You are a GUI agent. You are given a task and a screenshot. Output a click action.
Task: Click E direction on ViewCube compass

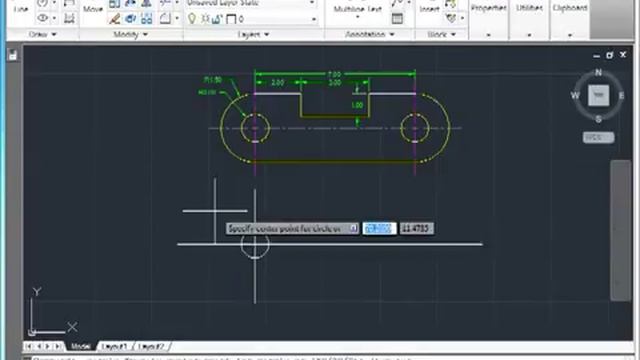tap(622, 96)
